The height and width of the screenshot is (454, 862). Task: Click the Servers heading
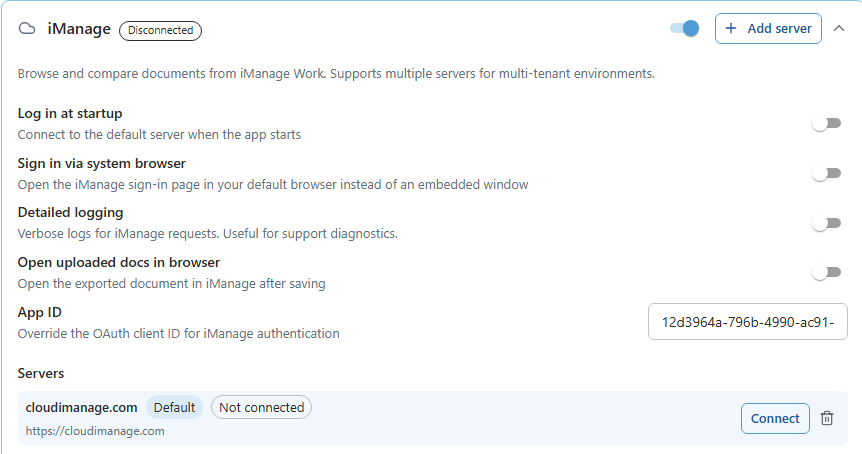[x=41, y=373]
